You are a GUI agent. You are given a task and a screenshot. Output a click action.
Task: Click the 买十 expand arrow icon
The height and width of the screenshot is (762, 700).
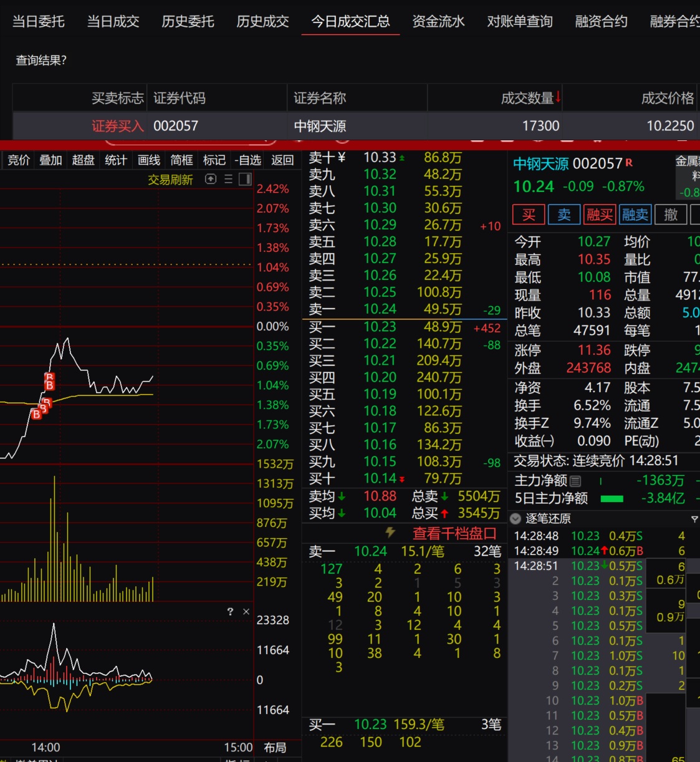coord(401,479)
